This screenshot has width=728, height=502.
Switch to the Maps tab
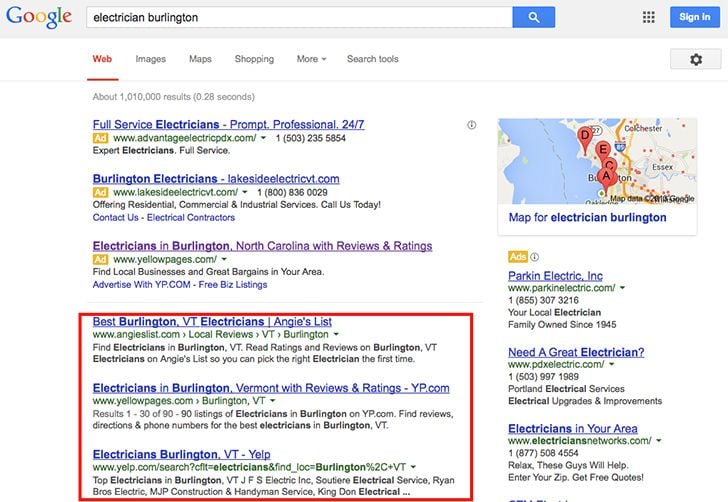200,59
